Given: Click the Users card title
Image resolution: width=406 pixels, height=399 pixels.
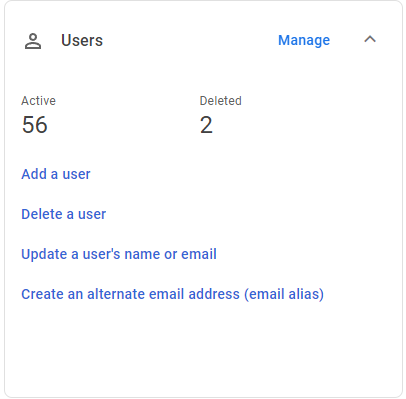Looking at the screenshot, I should coord(82,40).
